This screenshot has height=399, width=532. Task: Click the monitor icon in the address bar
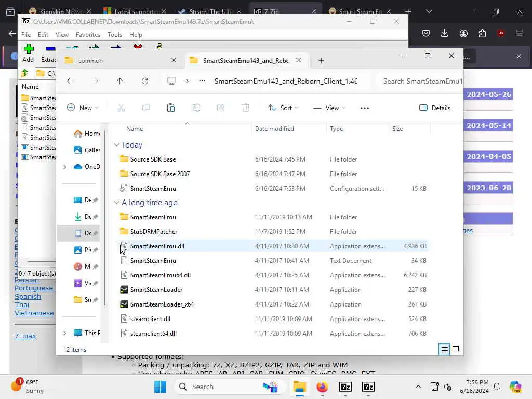point(171,81)
